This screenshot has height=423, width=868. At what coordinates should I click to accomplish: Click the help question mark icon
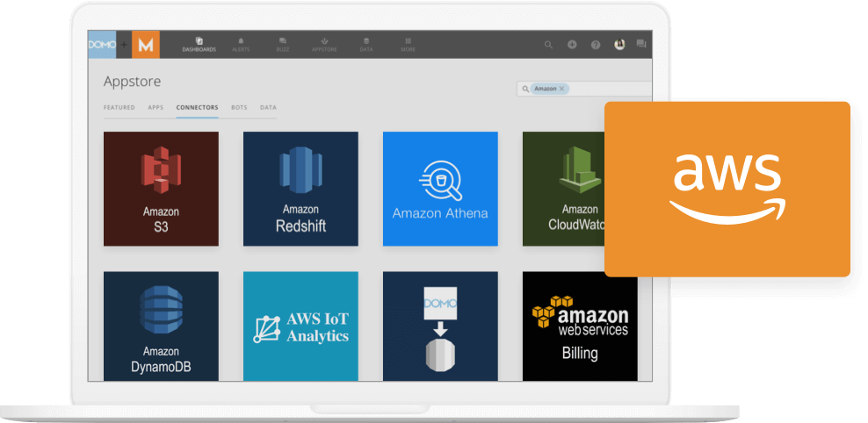click(x=596, y=45)
